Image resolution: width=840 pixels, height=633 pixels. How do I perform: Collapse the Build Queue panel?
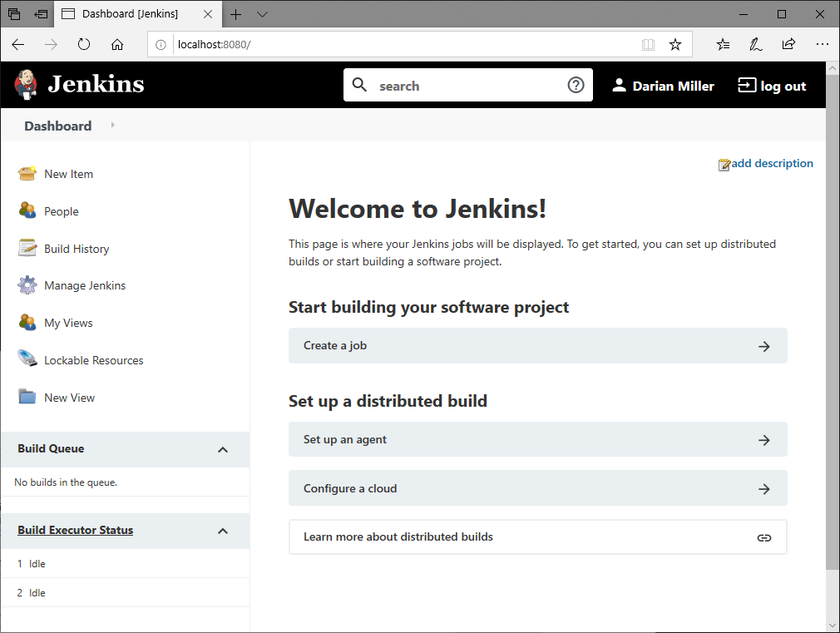click(223, 449)
